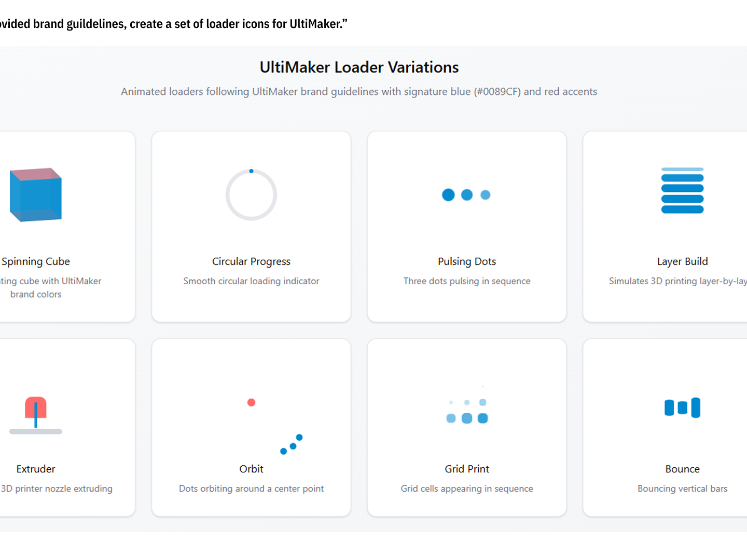Click the "Dots orbiting around a center point" text

click(251, 488)
